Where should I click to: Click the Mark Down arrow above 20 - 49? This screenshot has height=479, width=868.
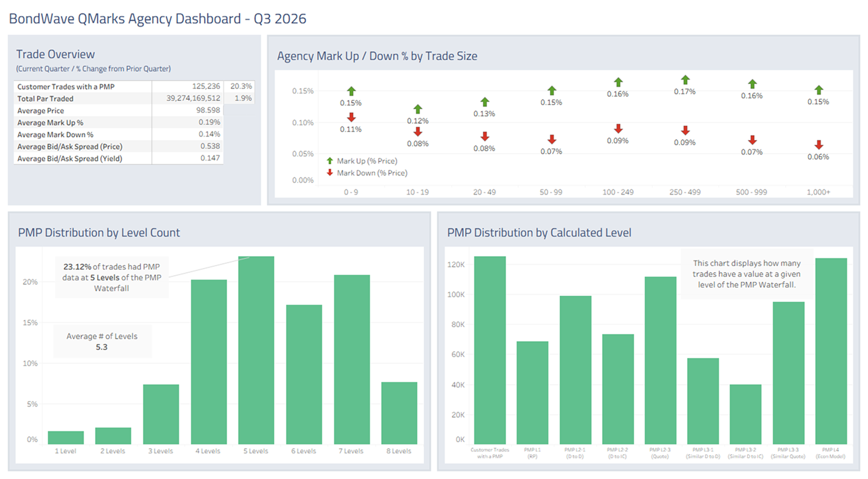(x=484, y=137)
